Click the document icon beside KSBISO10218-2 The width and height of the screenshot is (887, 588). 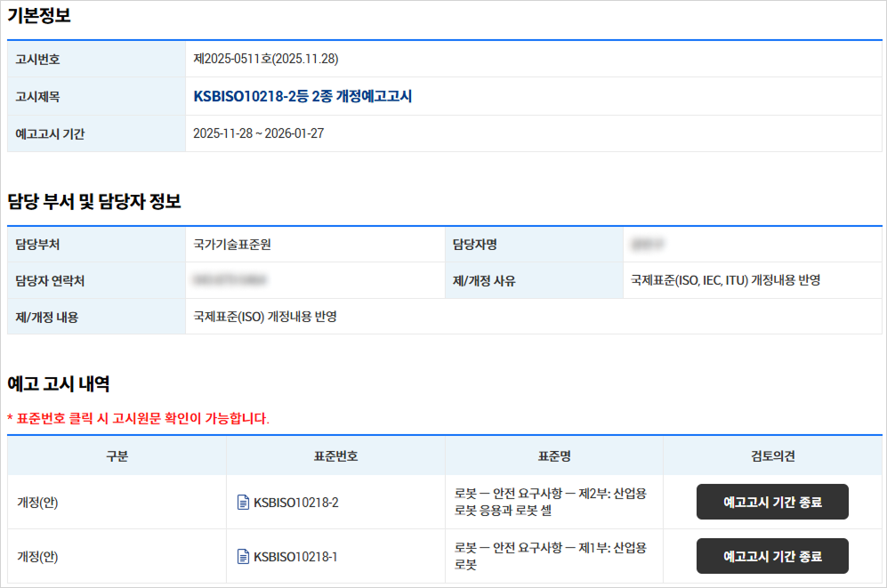click(243, 502)
